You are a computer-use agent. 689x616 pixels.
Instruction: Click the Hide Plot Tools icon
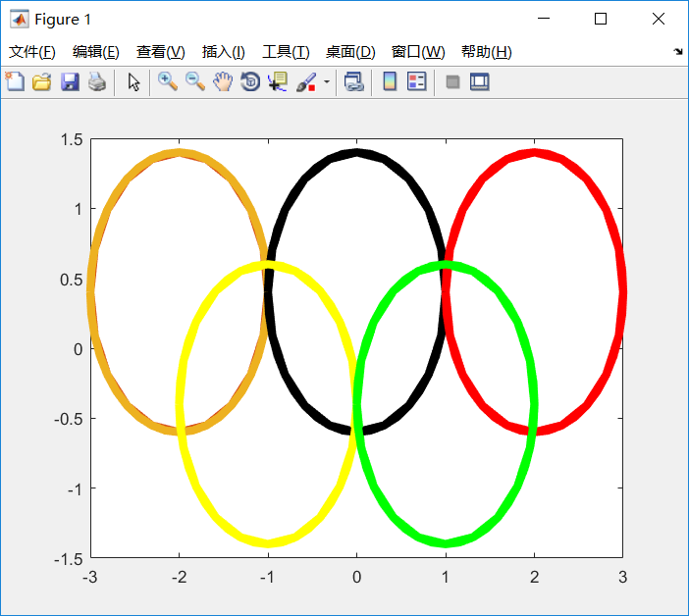452,82
